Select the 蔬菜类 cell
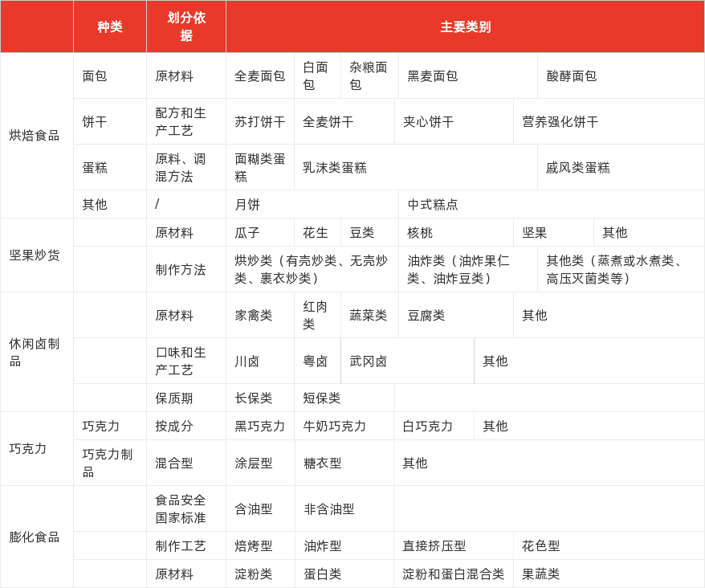 (369, 315)
